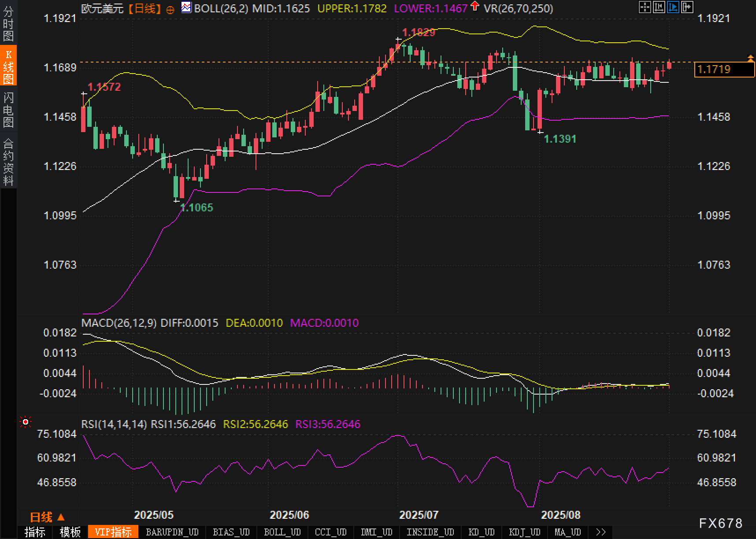Open 合约资料 in left sidebar
Image resolution: width=756 pixels, height=539 pixels.
click(x=8, y=162)
